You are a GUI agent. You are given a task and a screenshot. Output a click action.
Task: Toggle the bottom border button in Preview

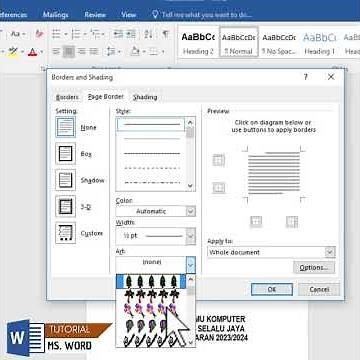219,188
